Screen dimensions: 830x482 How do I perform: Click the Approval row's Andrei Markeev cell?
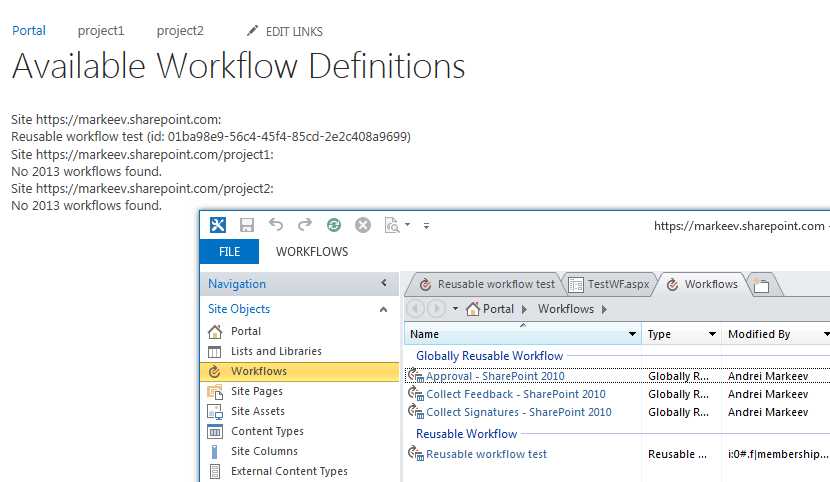point(768,376)
